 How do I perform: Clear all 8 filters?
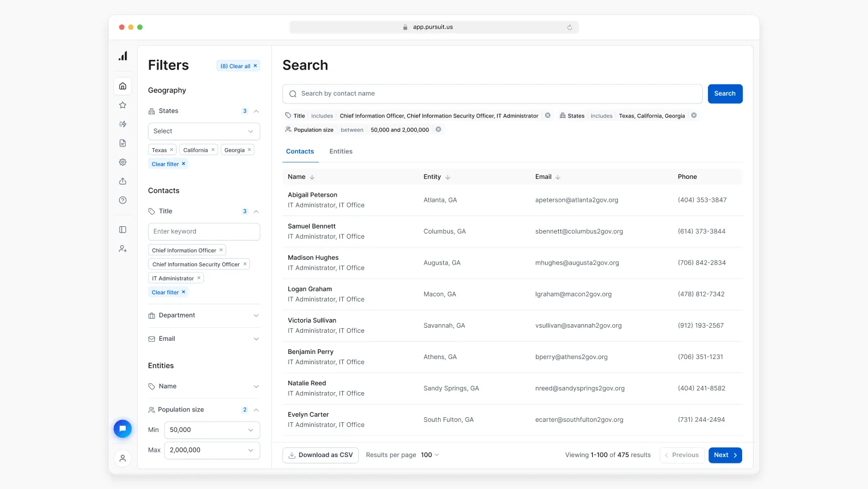(x=239, y=66)
